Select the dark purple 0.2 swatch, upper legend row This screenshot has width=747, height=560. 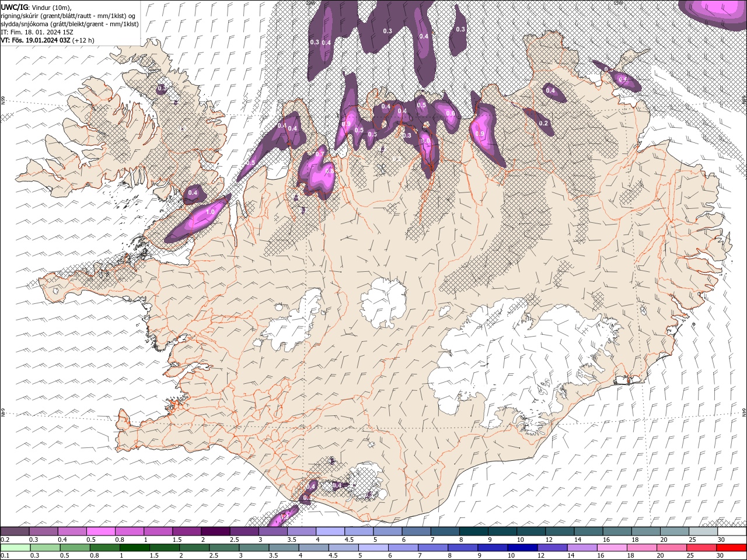pyautogui.click(x=15, y=531)
